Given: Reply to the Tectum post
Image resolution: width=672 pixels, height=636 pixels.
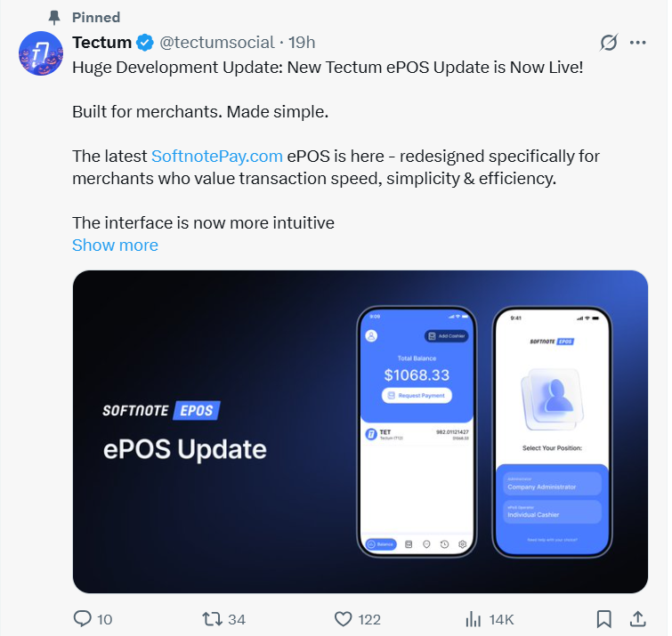Looking at the screenshot, I should pyautogui.click(x=83, y=618).
